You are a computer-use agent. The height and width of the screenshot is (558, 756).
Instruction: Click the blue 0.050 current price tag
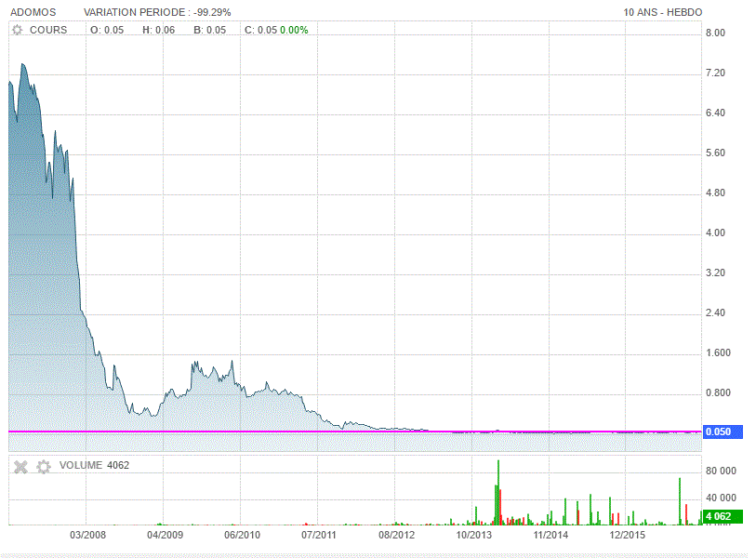point(723,432)
